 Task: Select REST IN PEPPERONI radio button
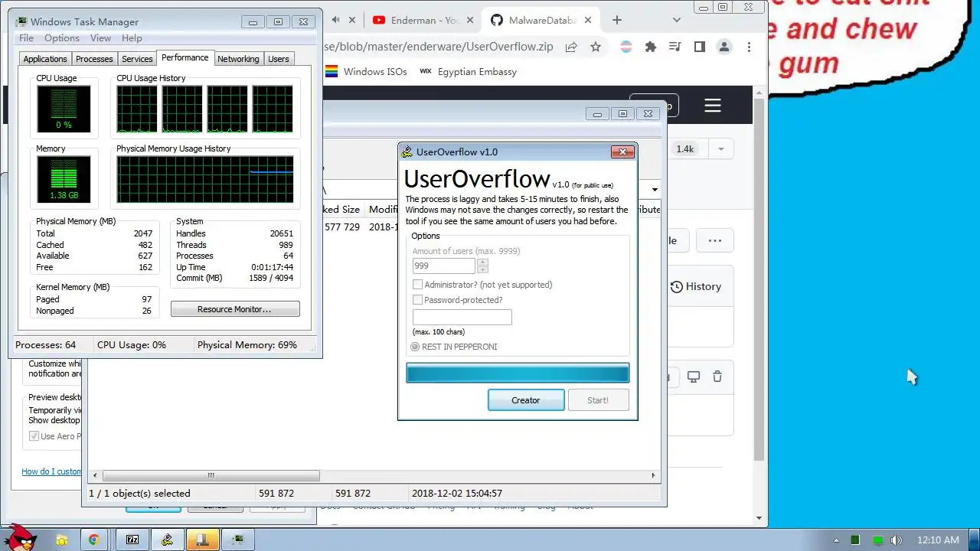pos(415,347)
